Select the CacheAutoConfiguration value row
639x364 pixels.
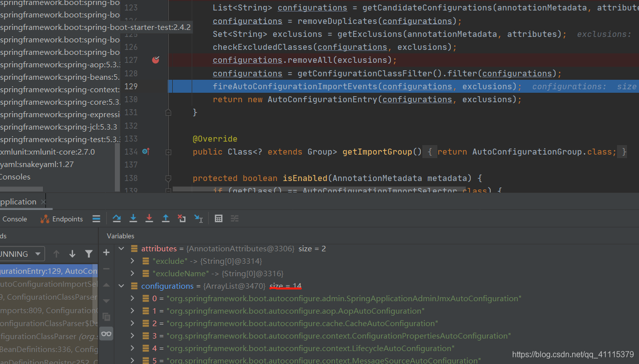click(x=302, y=323)
